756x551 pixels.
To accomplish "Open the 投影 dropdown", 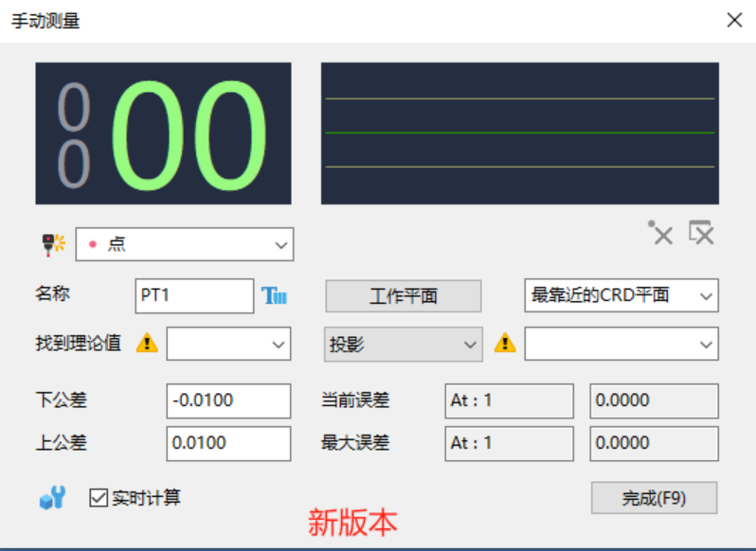I will click(403, 344).
